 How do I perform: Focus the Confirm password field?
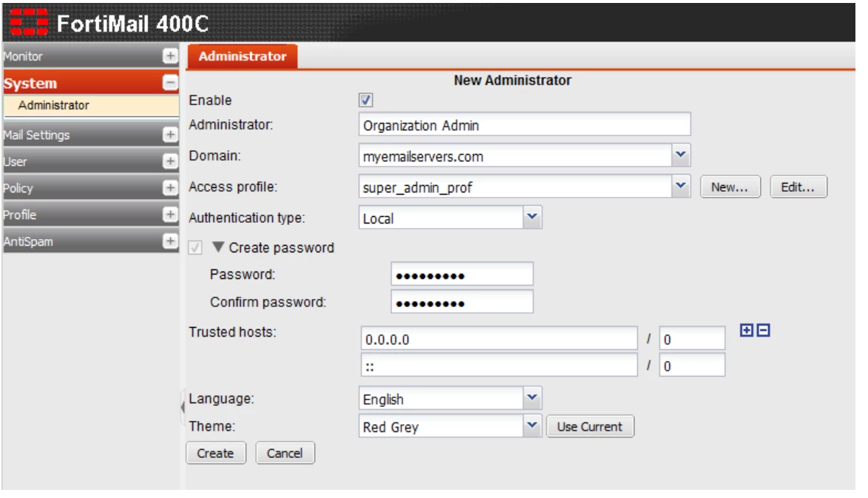click(462, 302)
